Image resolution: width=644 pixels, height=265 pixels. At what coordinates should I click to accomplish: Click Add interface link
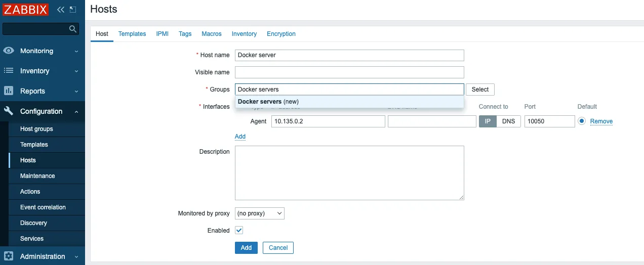coord(240,137)
